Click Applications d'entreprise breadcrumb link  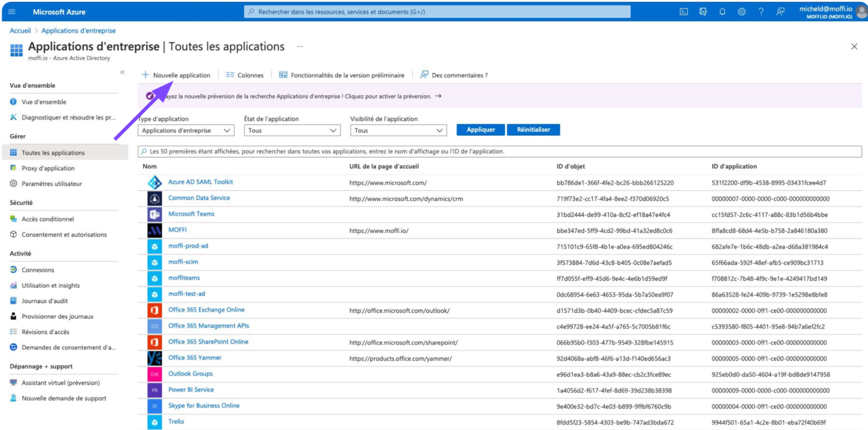78,31
